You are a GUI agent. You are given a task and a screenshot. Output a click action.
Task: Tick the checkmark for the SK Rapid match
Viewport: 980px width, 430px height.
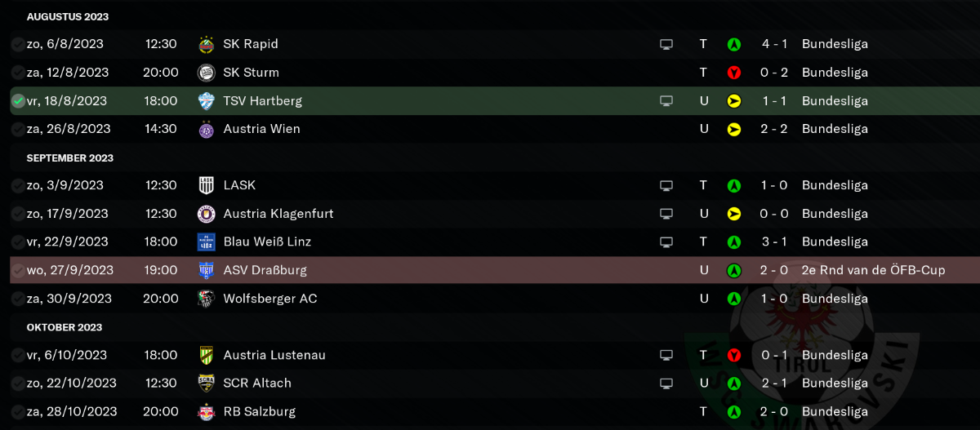[x=18, y=44]
